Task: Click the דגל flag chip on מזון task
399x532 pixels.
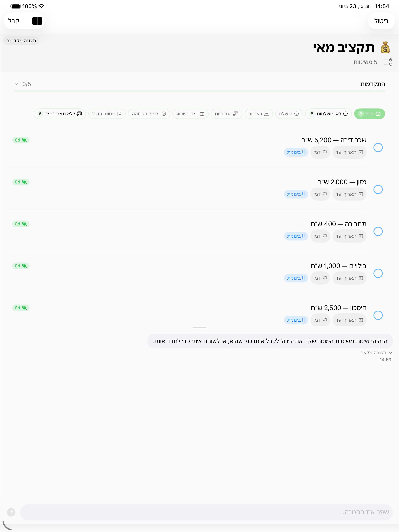Action: [320, 194]
